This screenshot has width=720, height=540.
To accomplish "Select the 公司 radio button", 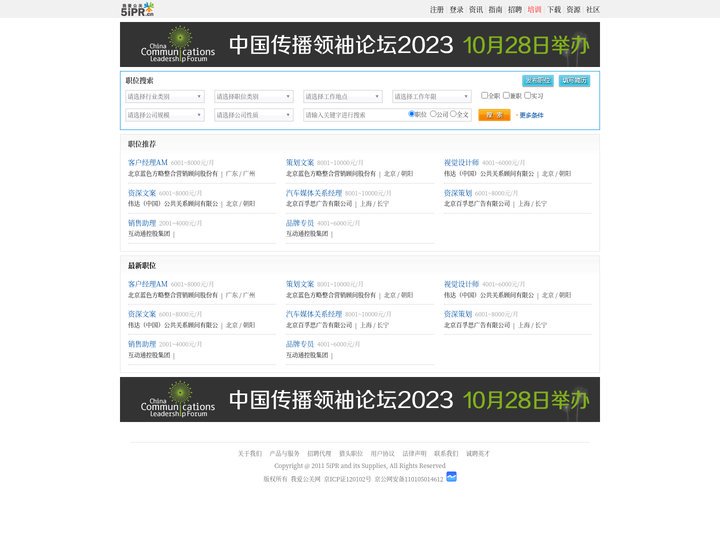I will (433, 114).
